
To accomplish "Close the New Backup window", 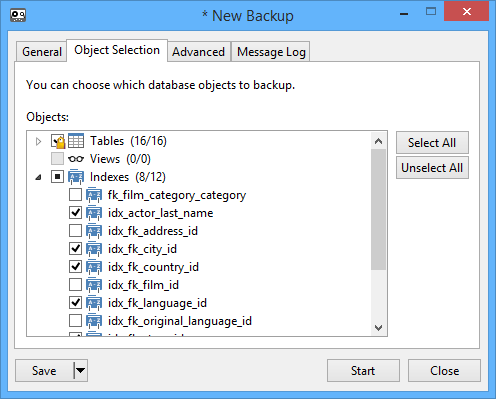I will pos(467,12).
